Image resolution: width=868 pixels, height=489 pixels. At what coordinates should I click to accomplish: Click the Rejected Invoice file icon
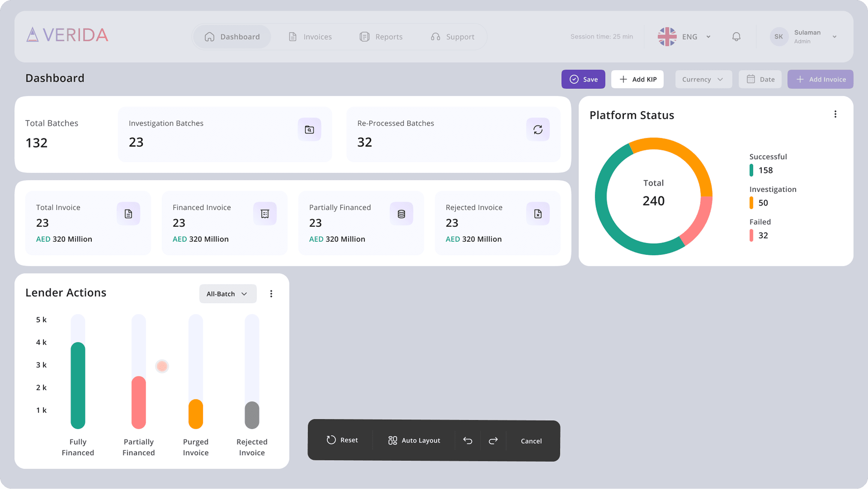tap(538, 214)
